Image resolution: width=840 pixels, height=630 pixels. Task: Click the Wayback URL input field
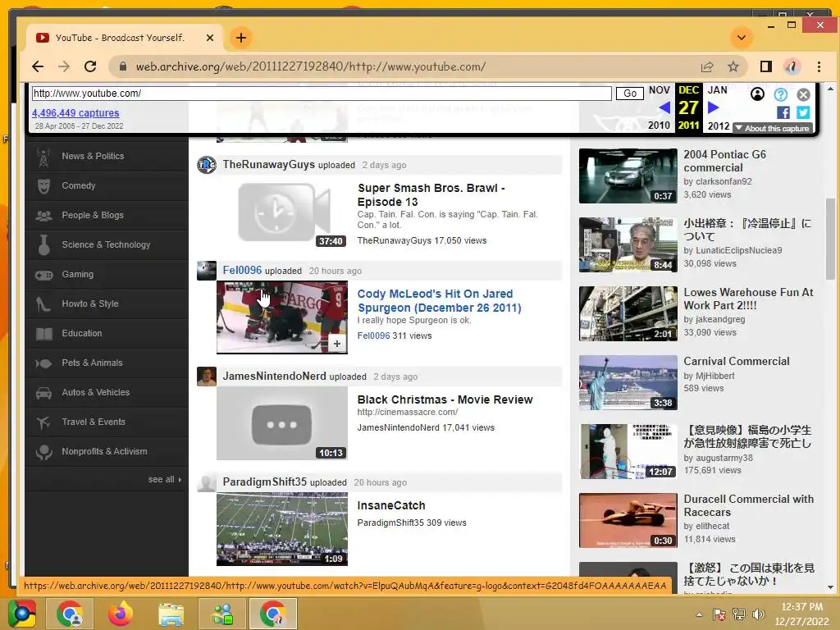coord(322,94)
